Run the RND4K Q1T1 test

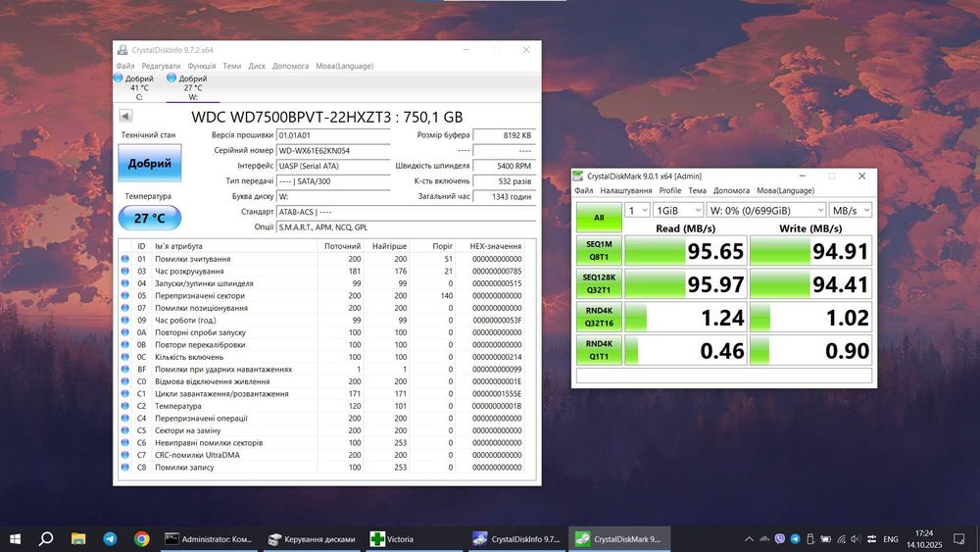point(599,350)
